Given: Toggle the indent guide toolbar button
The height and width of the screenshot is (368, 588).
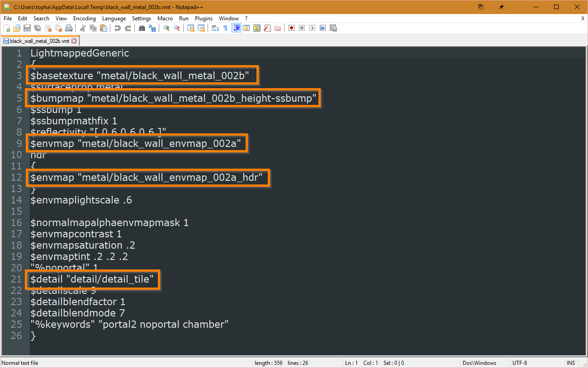Looking at the screenshot, I should (236, 28).
